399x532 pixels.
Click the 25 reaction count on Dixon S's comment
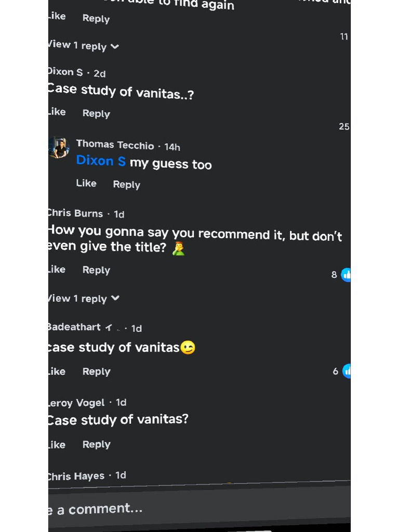(x=343, y=127)
